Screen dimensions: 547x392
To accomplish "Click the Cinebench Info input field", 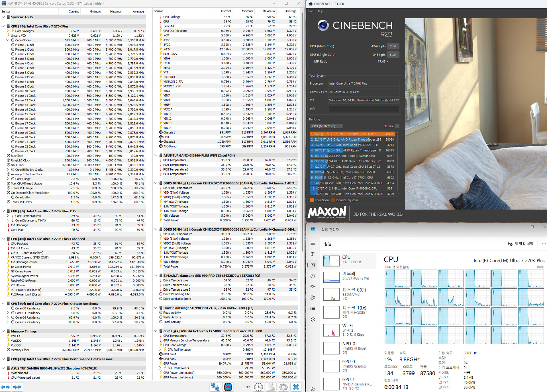I will pos(364,109).
